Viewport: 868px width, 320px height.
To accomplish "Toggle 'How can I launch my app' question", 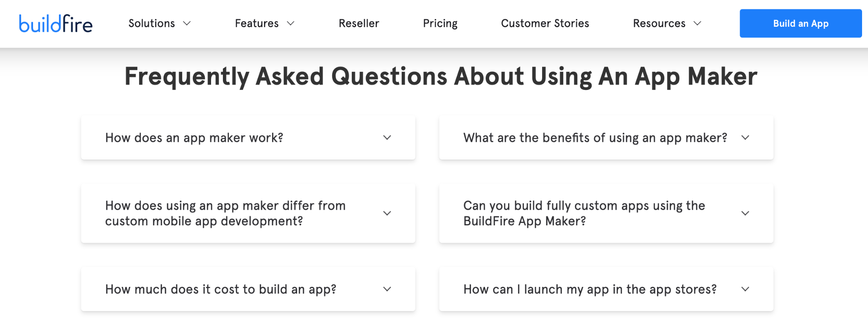I will coord(590,289).
